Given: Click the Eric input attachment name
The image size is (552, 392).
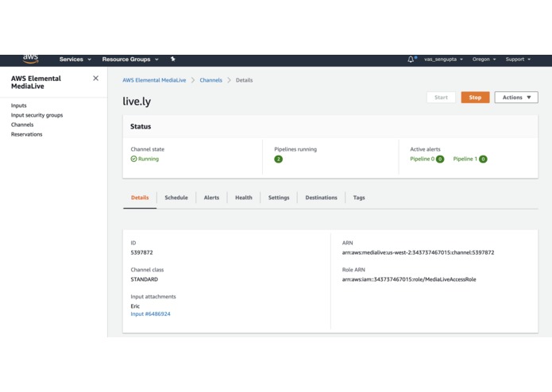Looking at the screenshot, I should (135, 306).
